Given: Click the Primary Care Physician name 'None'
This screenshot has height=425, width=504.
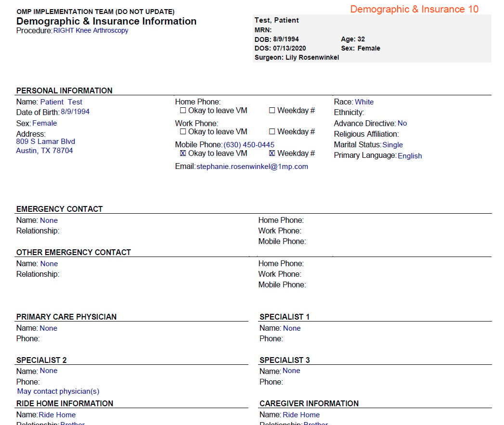Looking at the screenshot, I should [x=49, y=328].
